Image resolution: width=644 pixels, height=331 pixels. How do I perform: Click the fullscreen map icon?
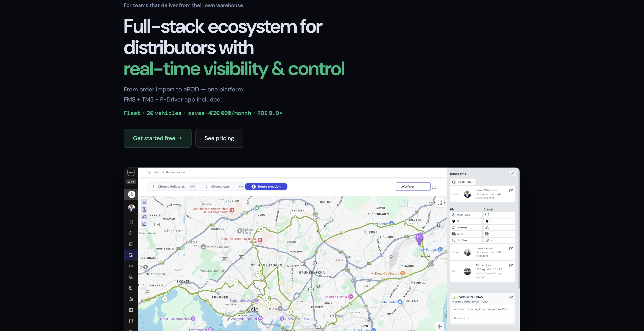coord(440,203)
